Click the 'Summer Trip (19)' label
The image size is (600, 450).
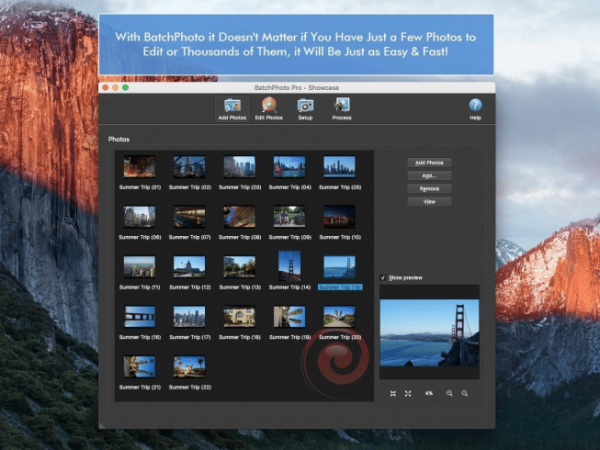pyautogui.click(x=290, y=337)
